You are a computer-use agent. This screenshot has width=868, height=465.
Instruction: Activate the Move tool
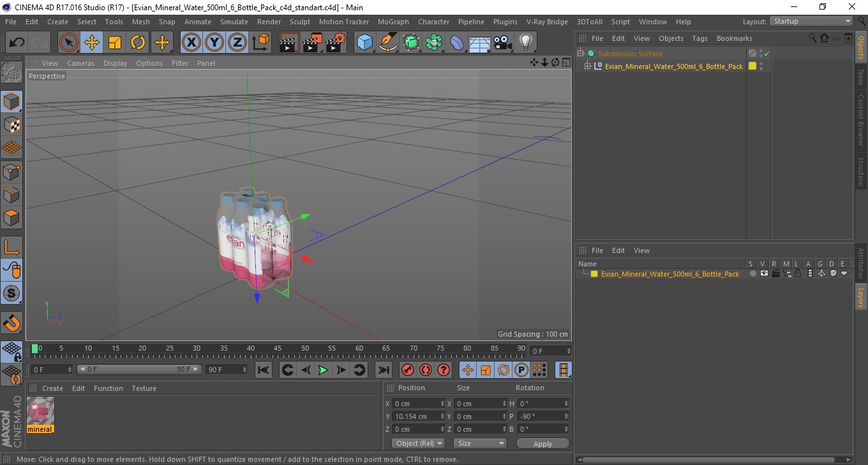coord(92,43)
